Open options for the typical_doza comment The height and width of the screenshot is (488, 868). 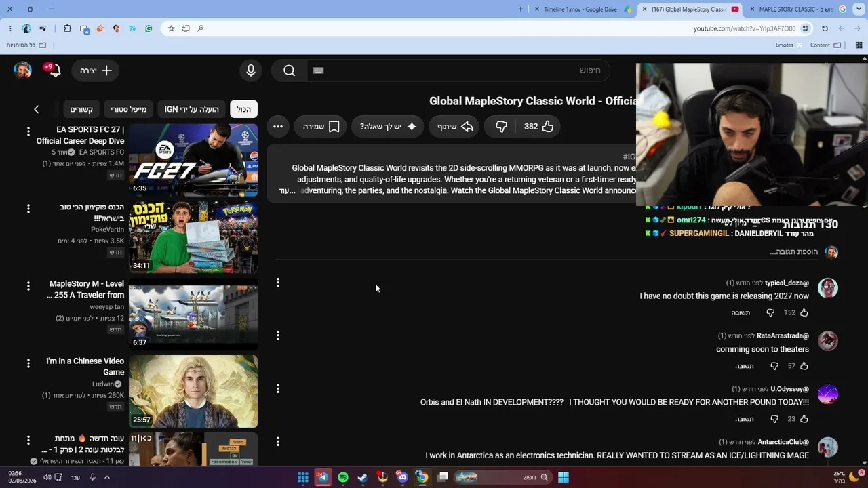click(x=278, y=283)
